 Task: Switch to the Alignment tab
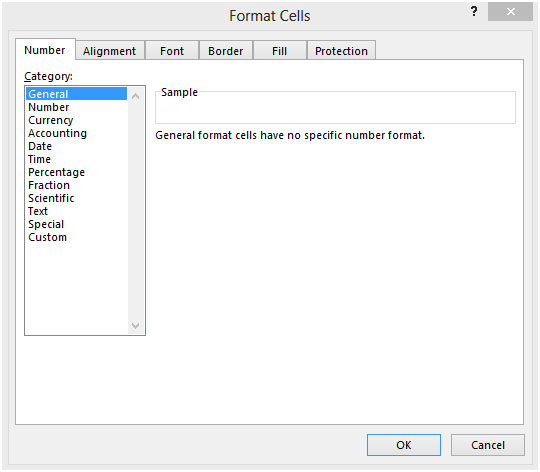(110, 51)
